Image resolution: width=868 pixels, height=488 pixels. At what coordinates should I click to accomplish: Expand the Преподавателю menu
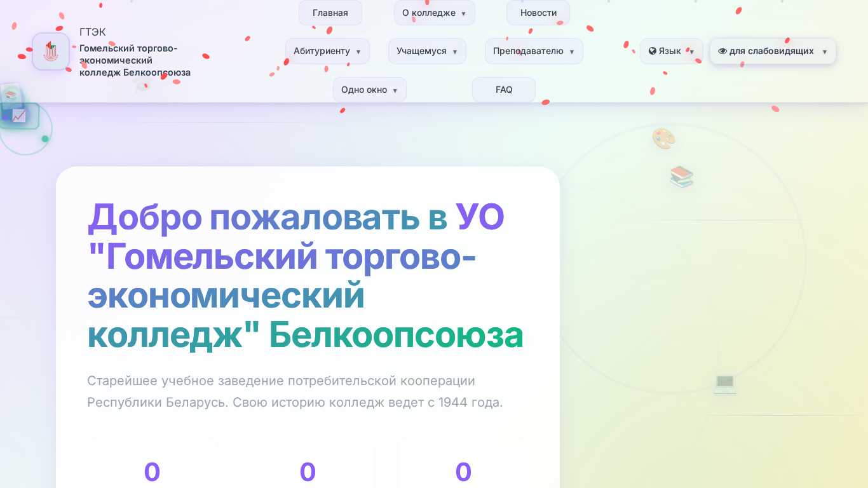coord(534,51)
